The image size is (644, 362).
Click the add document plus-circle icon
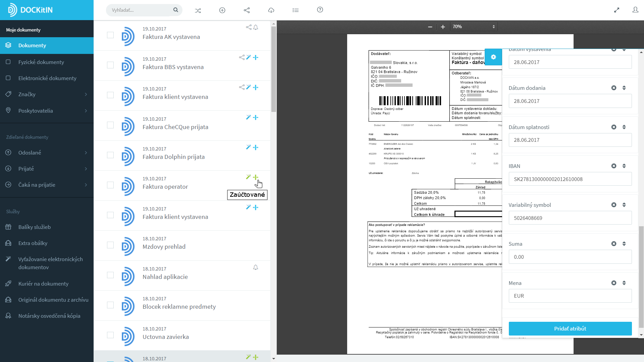[222, 10]
